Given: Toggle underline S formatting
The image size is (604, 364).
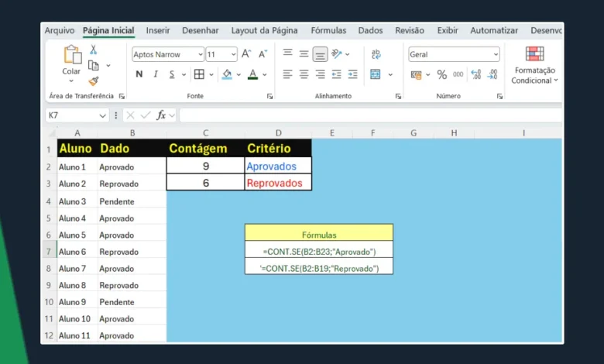Looking at the screenshot, I should (172, 74).
